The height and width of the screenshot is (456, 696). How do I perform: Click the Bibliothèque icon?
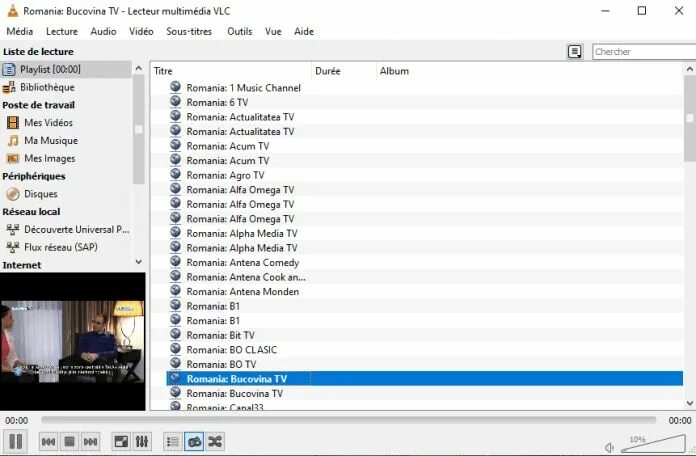tap(9, 87)
